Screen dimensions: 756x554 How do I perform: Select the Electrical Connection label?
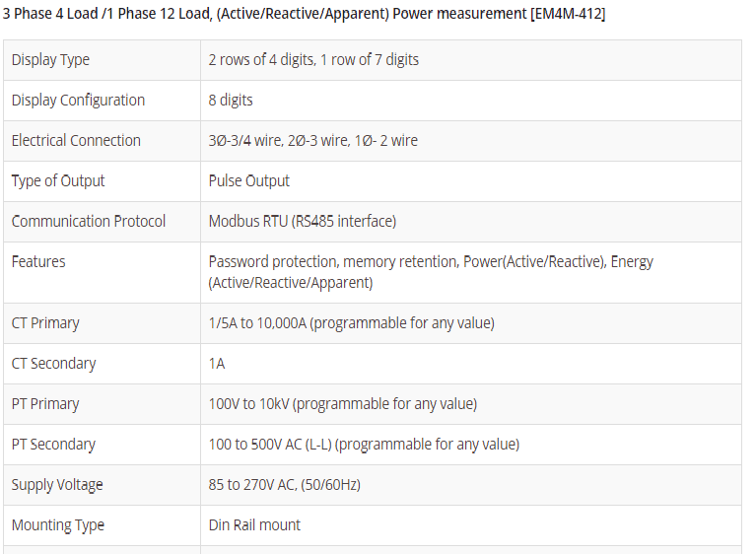pos(76,141)
